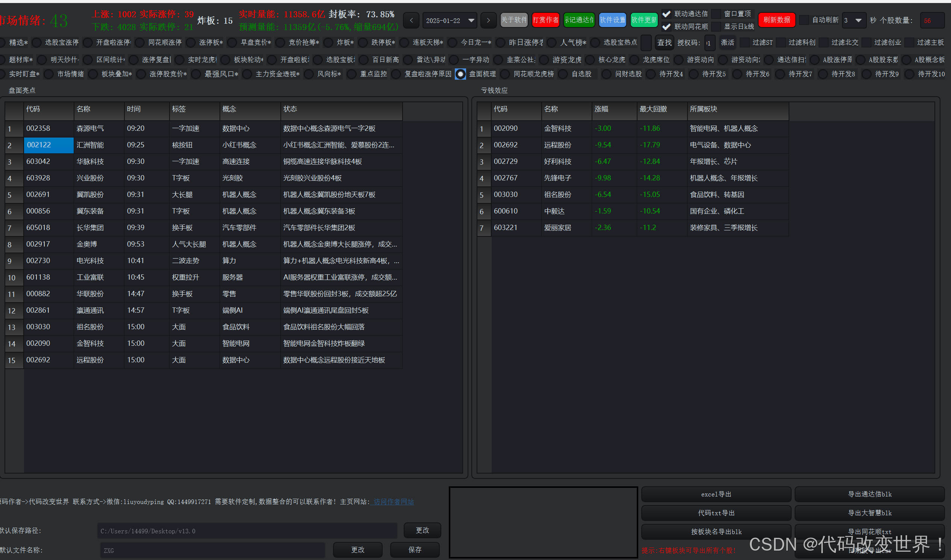This screenshot has height=560, width=951.
Task: Open the date picker dropdown arrow
Action: tap(471, 20)
